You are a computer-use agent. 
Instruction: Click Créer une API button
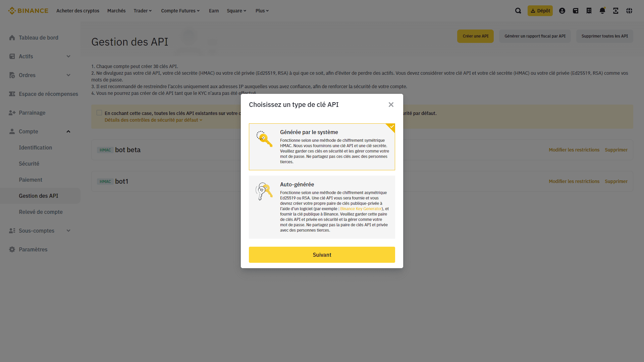(475, 36)
